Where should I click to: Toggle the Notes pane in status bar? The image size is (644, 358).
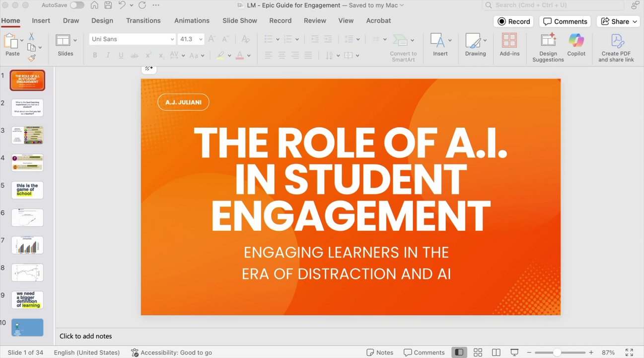coord(380,353)
